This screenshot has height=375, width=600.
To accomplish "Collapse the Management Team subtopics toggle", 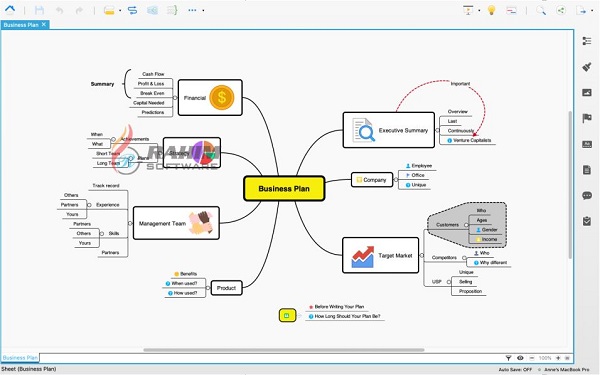I will pyautogui.click(x=130, y=223).
